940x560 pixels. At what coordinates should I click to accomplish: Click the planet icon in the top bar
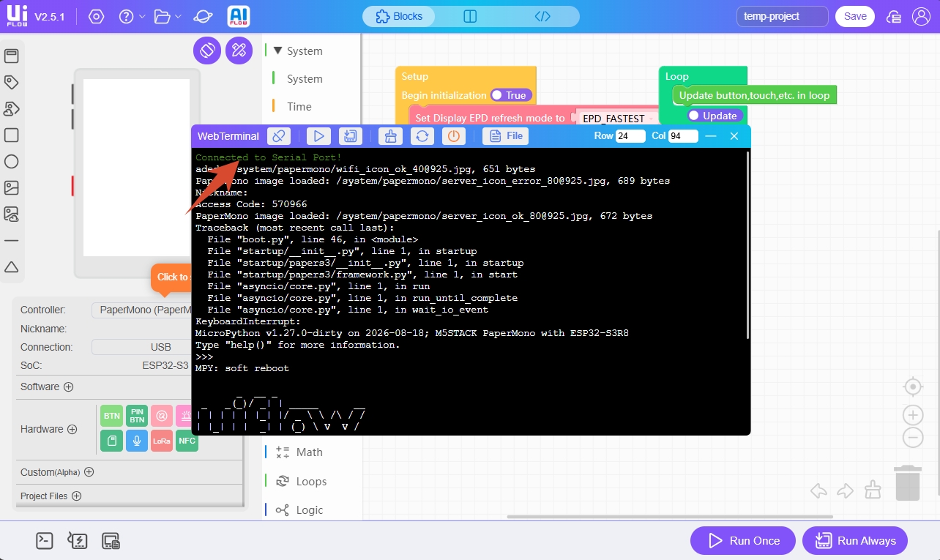pyautogui.click(x=204, y=16)
